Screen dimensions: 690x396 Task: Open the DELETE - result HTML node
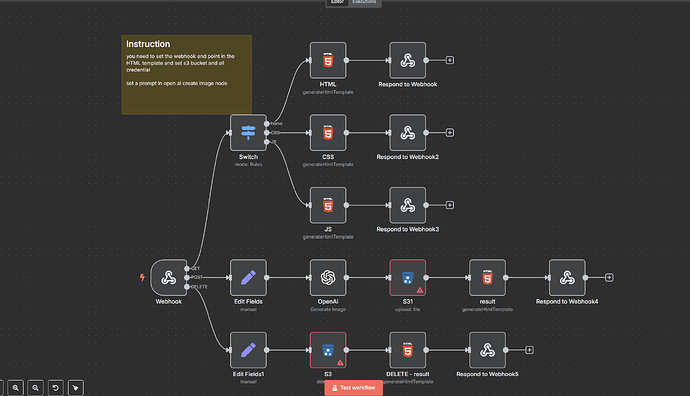(x=407, y=350)
